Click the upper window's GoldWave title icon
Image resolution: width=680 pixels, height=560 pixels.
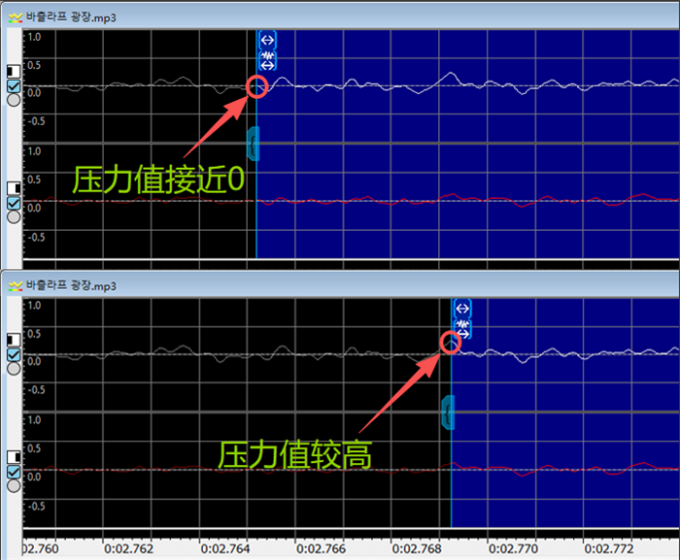(x=15, y=18)
